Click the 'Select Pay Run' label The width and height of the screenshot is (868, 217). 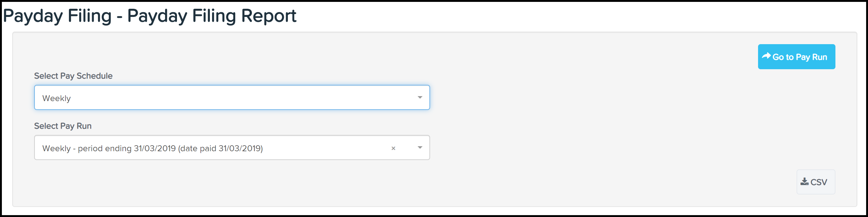click(63, 126)
